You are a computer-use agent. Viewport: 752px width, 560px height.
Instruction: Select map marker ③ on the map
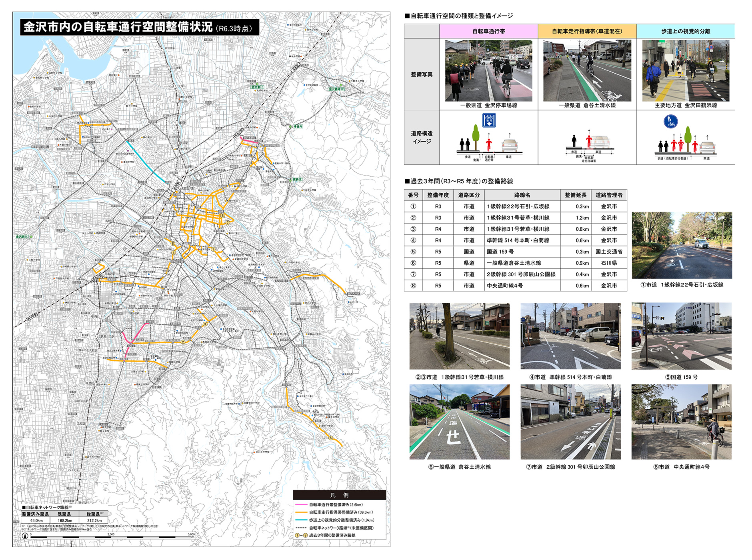pyautogui.click(x=205, y=324)
